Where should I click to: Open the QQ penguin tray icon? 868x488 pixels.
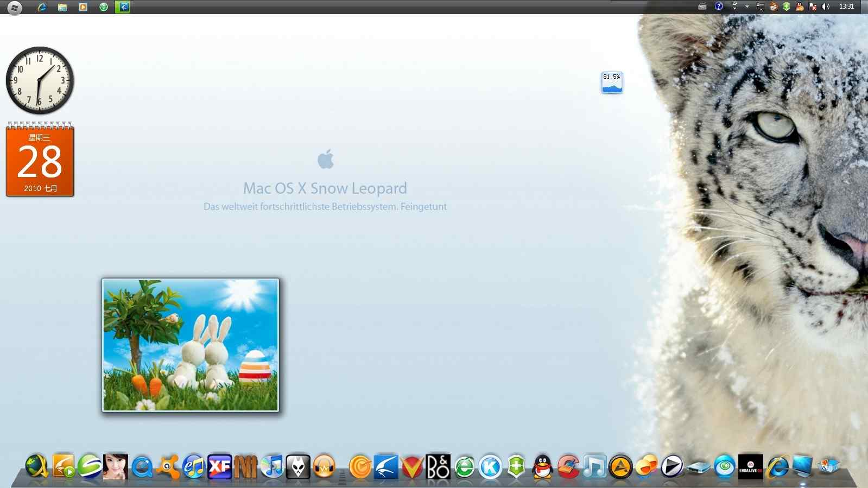coord(800,7)
